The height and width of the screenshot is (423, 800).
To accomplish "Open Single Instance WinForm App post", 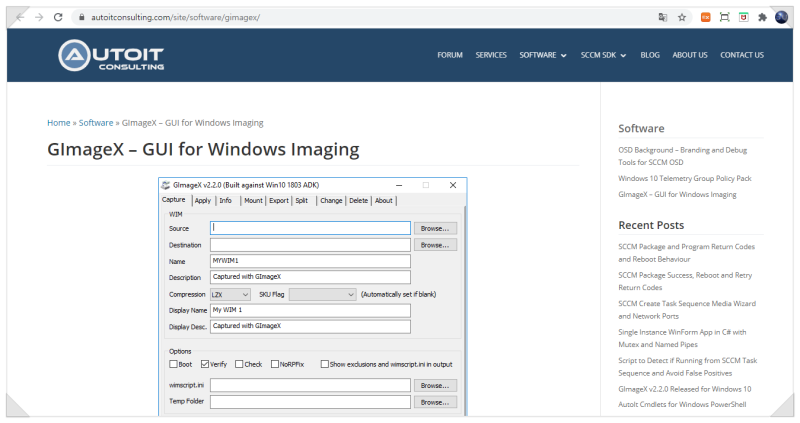I will pyautogui.click(x=682, y=338).
